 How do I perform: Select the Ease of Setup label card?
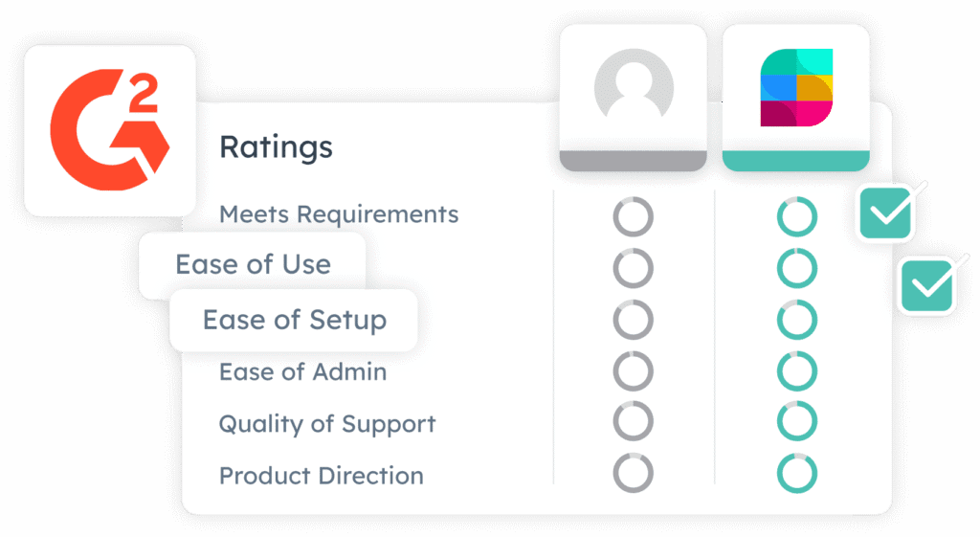click(294, 320)
